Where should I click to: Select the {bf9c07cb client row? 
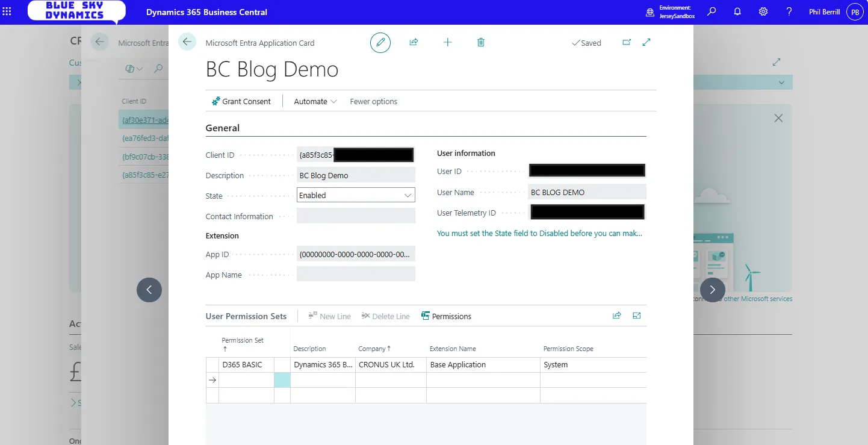(x=144, y=157)
